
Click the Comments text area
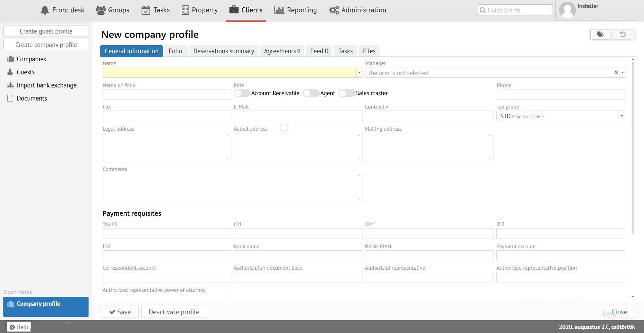tap(232, 188)
